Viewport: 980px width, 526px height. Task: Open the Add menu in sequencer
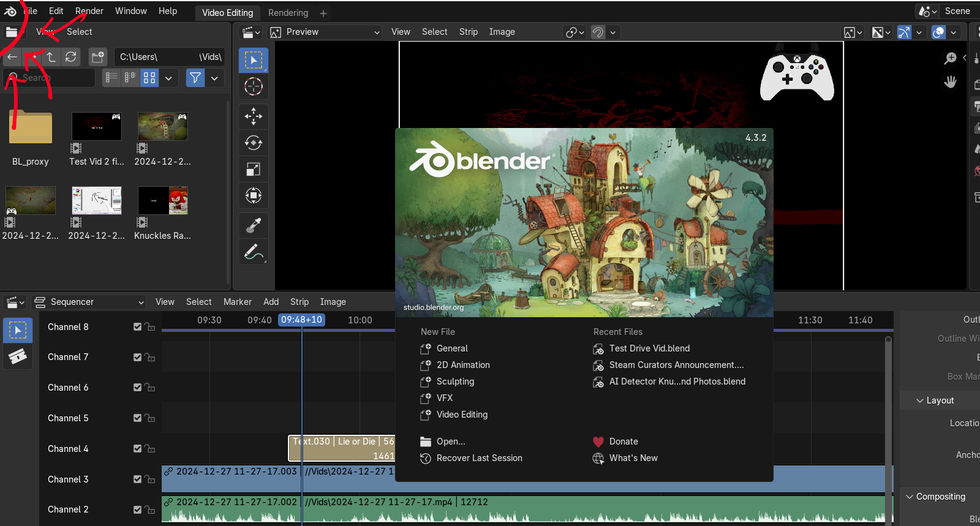pyautogui.click(x=271, y=302)
